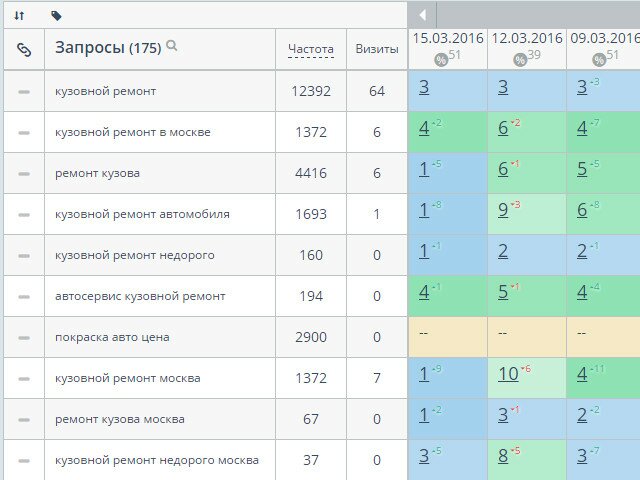The width and height of the screenshot is (640, 480).
Task: Click the query кузовной ремонт автомобиля
Action: 142,215
